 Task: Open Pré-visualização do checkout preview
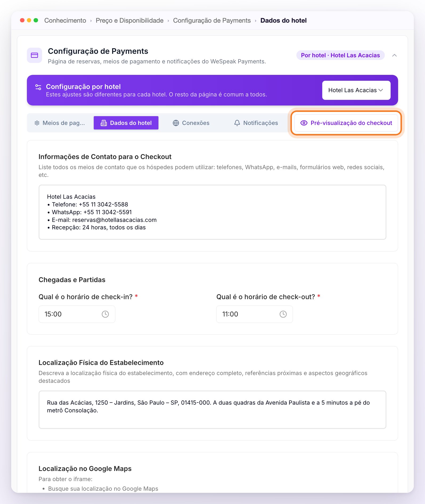346,123
